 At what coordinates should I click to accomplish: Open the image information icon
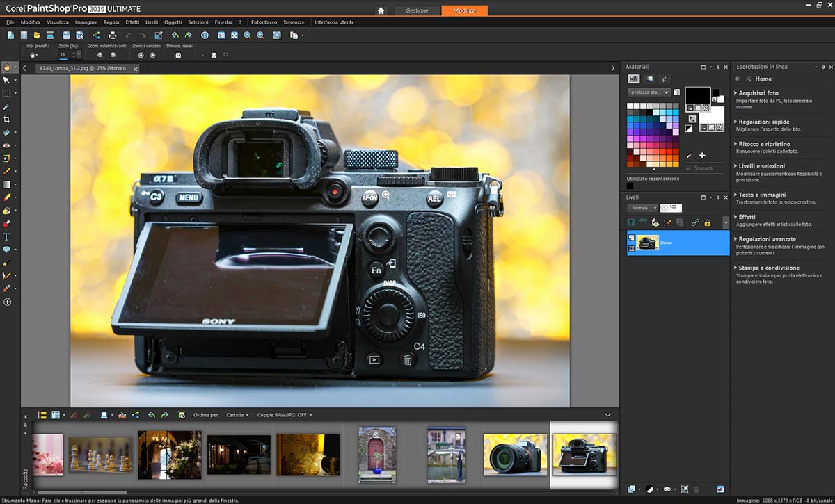click(205, 35)
